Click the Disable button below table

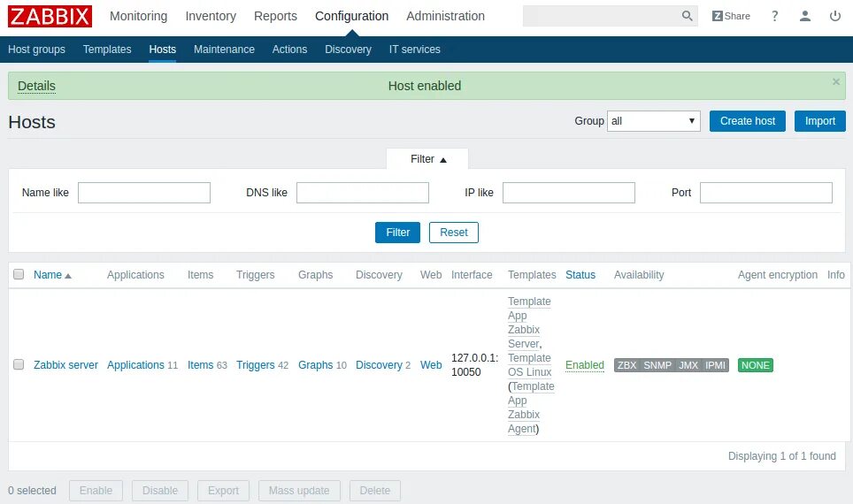point(160,491)
